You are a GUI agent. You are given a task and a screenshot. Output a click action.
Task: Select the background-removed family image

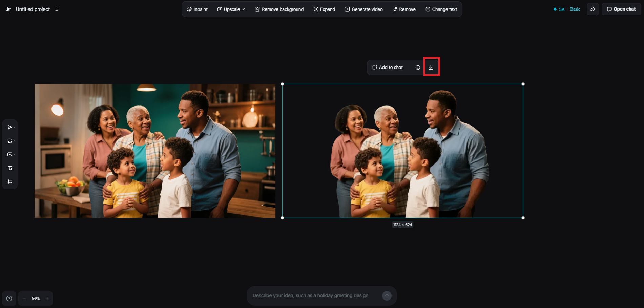(403, 151)
